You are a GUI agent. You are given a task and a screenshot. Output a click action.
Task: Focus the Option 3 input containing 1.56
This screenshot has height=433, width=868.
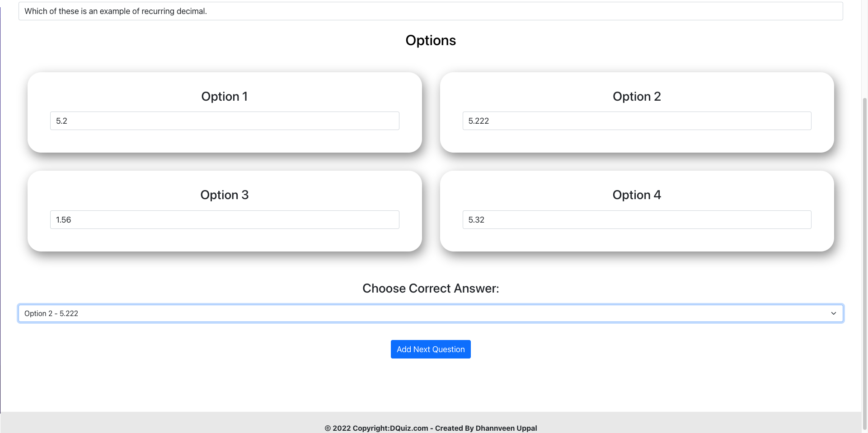(225, 220)
